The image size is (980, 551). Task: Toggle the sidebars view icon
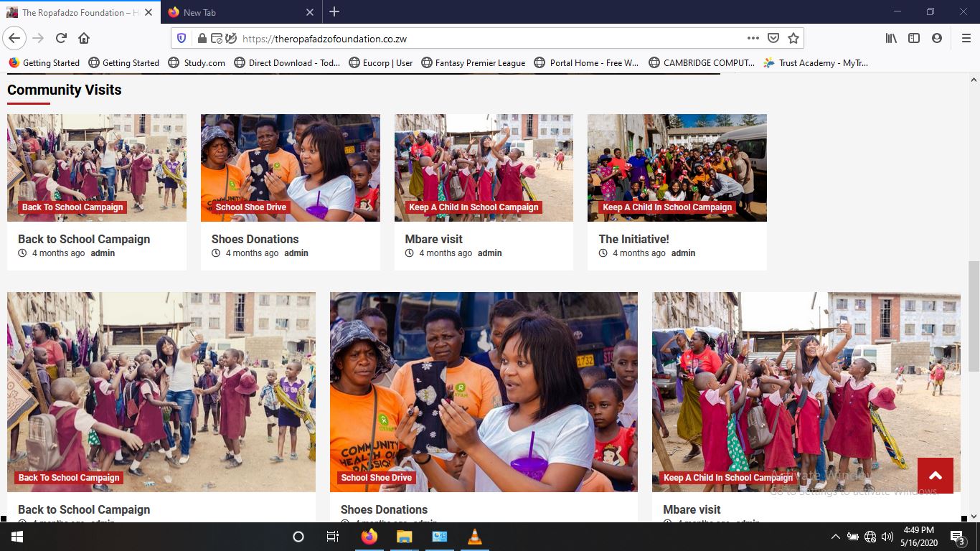(x=913, y=38)
